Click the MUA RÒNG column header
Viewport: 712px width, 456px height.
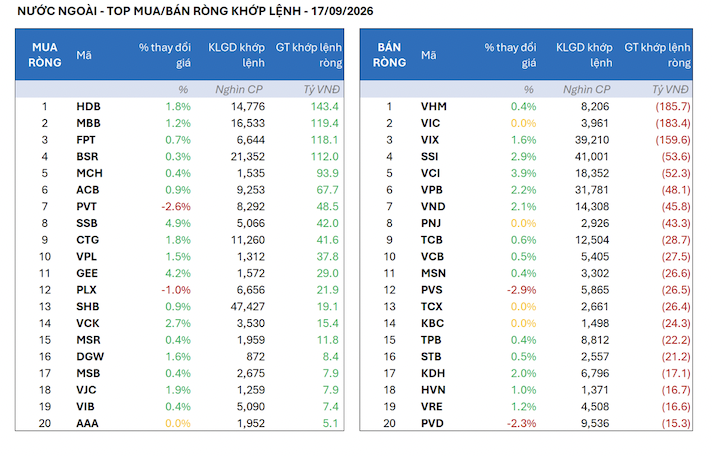point(44,55)
